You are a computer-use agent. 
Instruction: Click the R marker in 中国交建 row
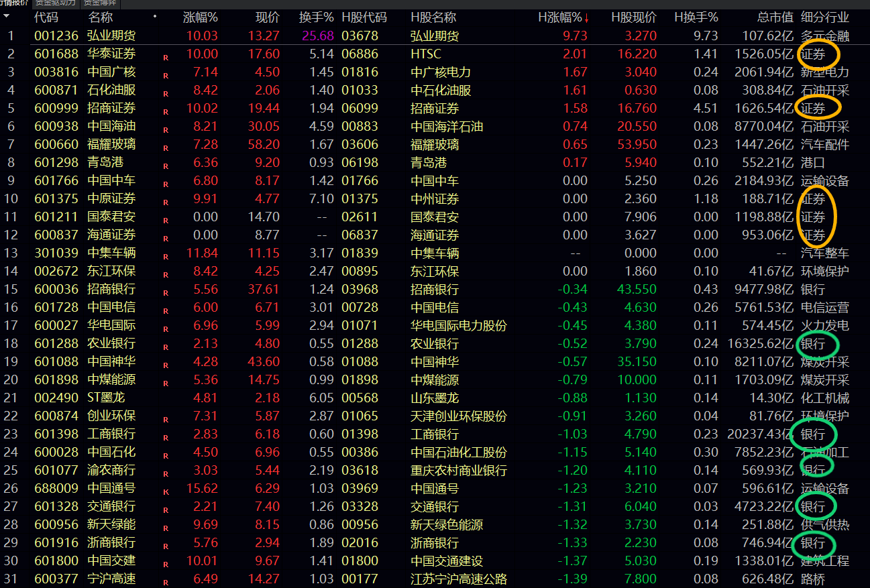click(x=165, y=565)
